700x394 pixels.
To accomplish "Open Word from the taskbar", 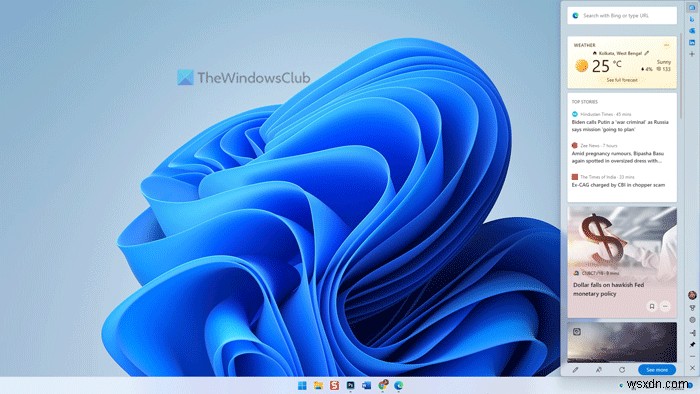I will click(x=367, y=385).
